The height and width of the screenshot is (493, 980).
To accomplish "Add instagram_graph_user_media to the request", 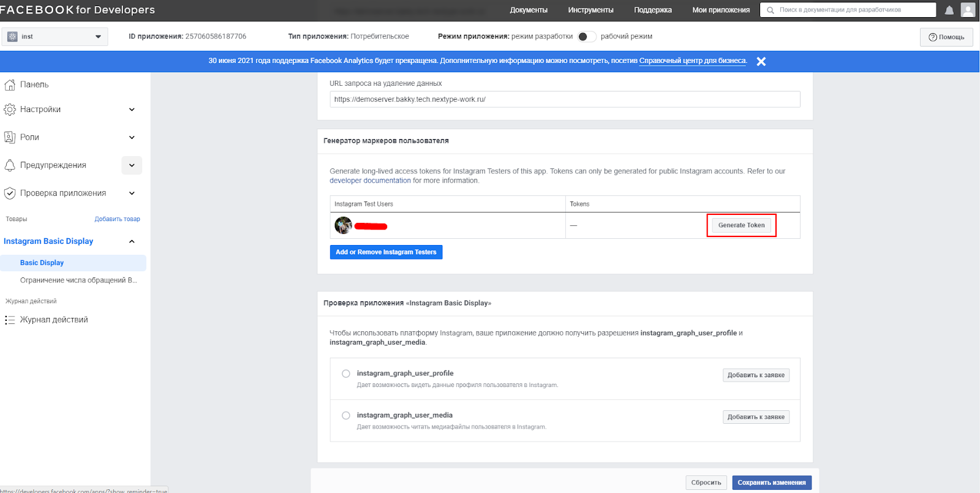I will click(756, 417).
